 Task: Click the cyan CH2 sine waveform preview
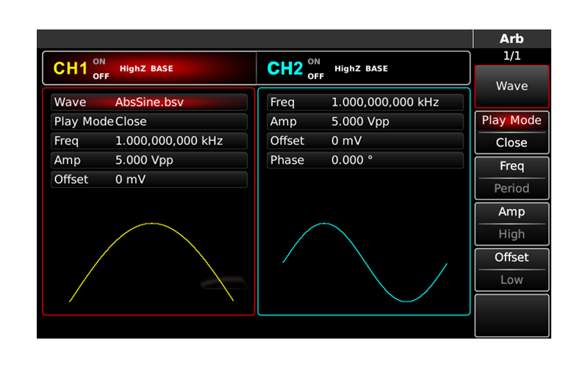coord(365,262)
